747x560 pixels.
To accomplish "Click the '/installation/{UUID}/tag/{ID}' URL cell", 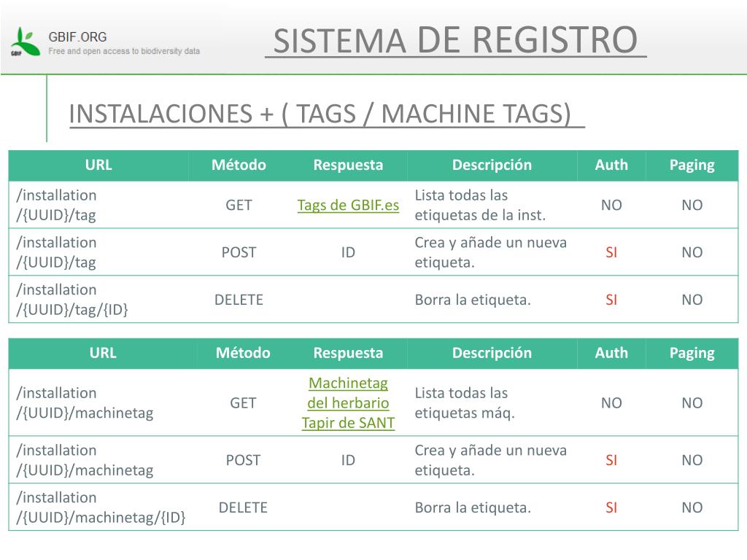I will pos(72,300).
